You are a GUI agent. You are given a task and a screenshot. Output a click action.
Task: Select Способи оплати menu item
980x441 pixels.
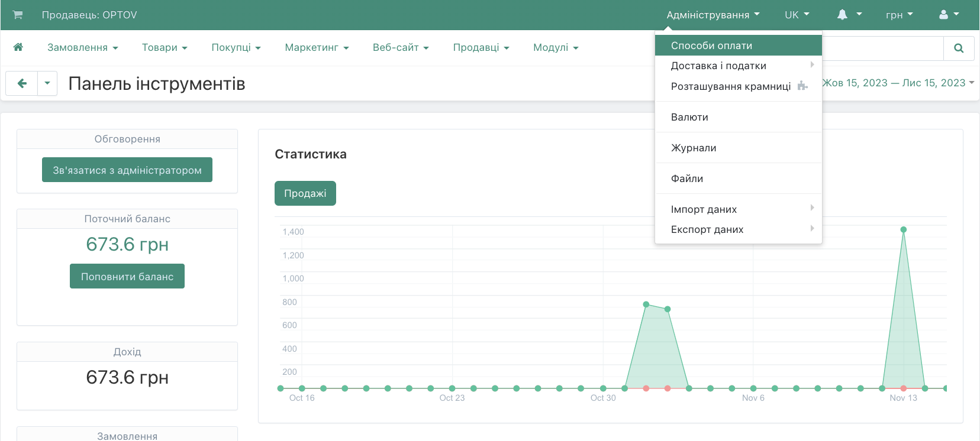click(711, 46)
